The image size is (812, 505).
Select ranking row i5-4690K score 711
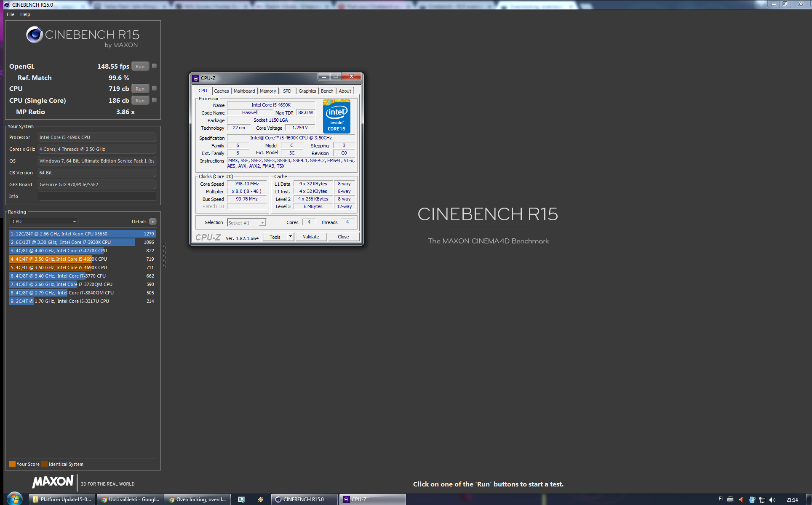click(x=83, y=267)
